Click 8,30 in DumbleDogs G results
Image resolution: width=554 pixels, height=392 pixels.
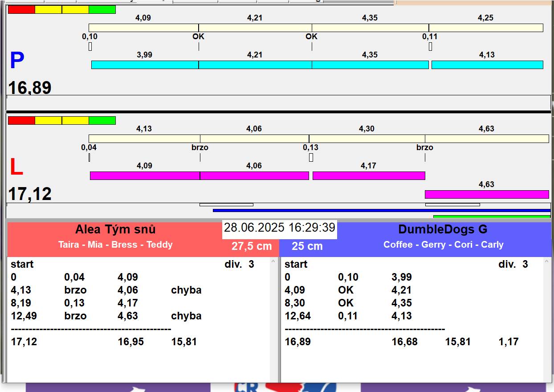(x=295, y=303)
